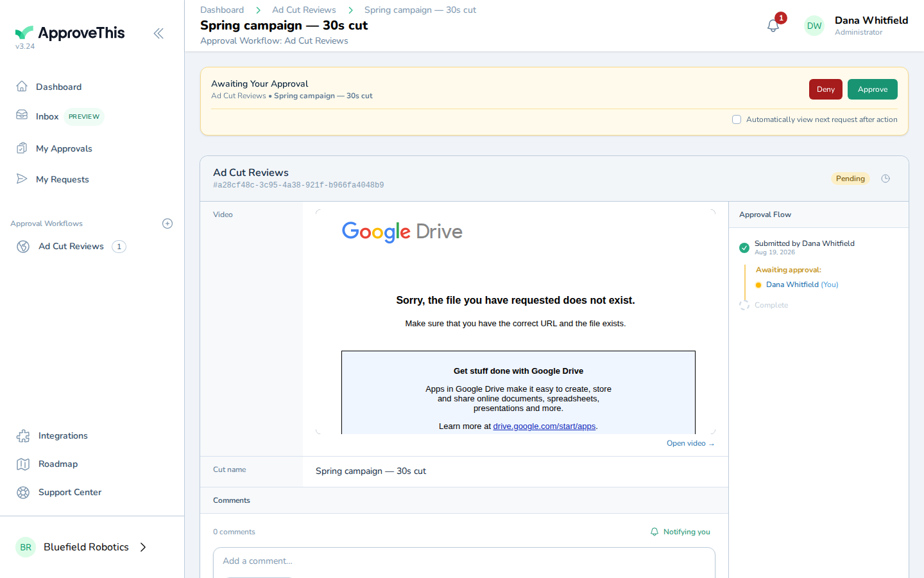The width and height of the screenshot is (924, 578).
Task: Click the Support Center lifebuoy icon
Action: 23,493
